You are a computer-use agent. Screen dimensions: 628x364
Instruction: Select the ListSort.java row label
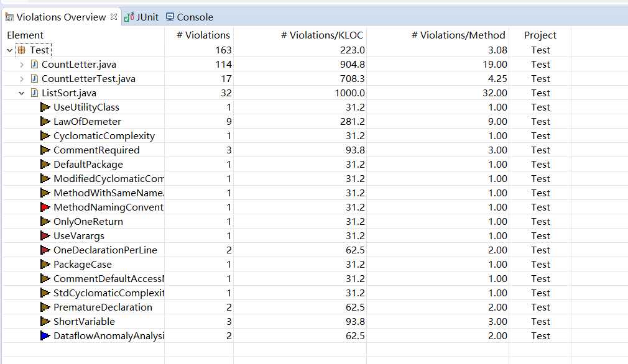[x=69, y=93]
